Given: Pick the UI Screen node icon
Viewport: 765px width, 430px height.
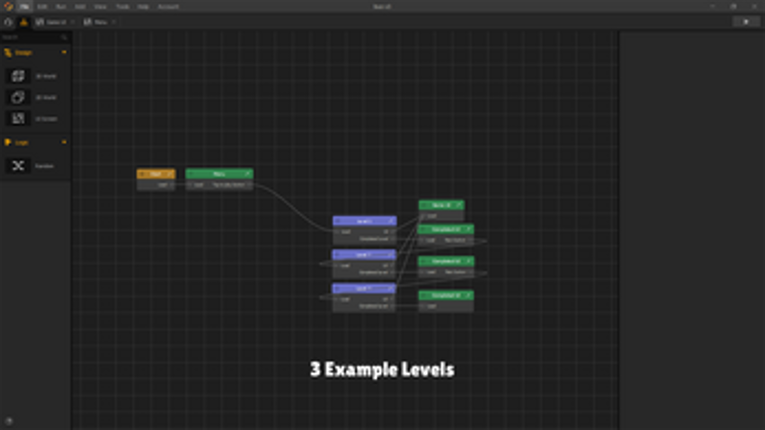Looking at the screenshot, I should 18,118.
